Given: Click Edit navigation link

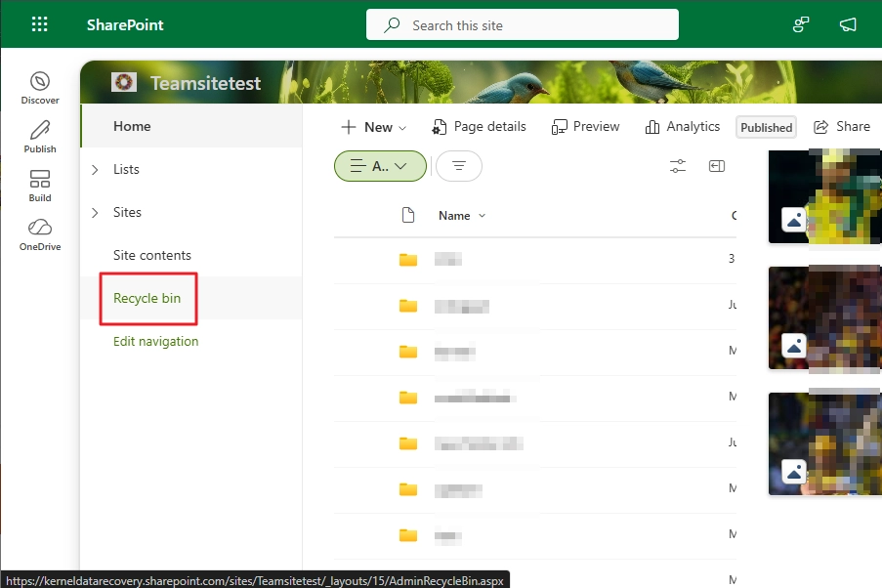Looking at the screenshot, I should tap(156, 342).
